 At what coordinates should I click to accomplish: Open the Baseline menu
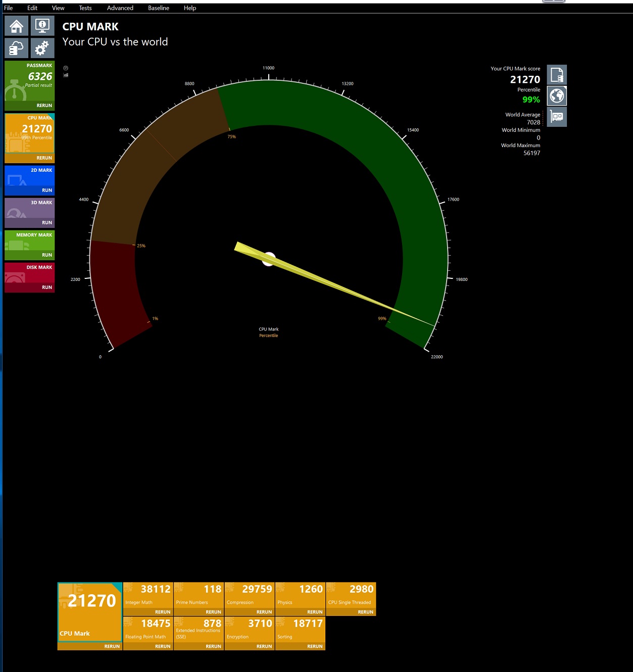(159, 8)
